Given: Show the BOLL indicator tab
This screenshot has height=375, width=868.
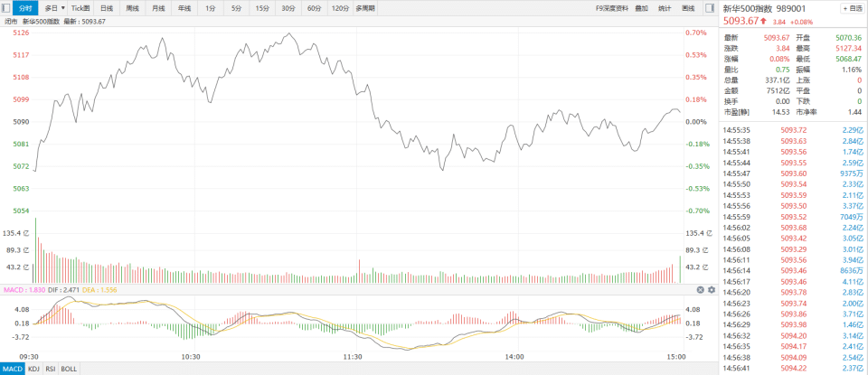Looking at the screenshot, I should pyautogui.click(x=71, y=369).
